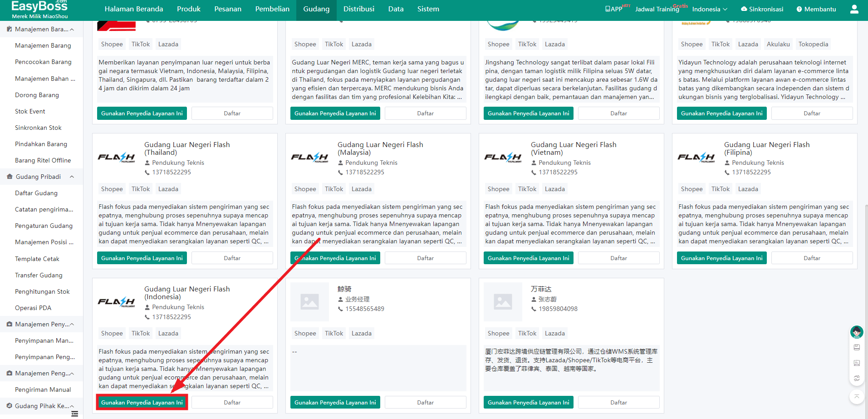Click the floating package box icon
This screenshot has height=419, width=868.
(857, 347)
